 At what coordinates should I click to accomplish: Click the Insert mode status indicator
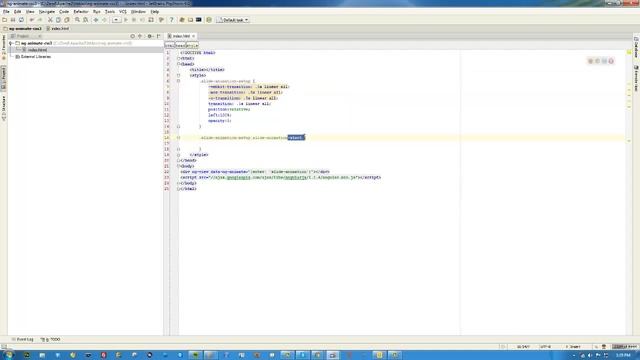pos(573,347)
